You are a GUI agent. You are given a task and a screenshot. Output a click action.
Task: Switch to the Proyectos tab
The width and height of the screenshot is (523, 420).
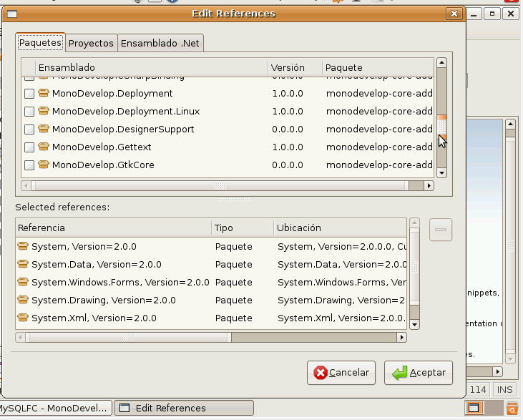[91, 44]
